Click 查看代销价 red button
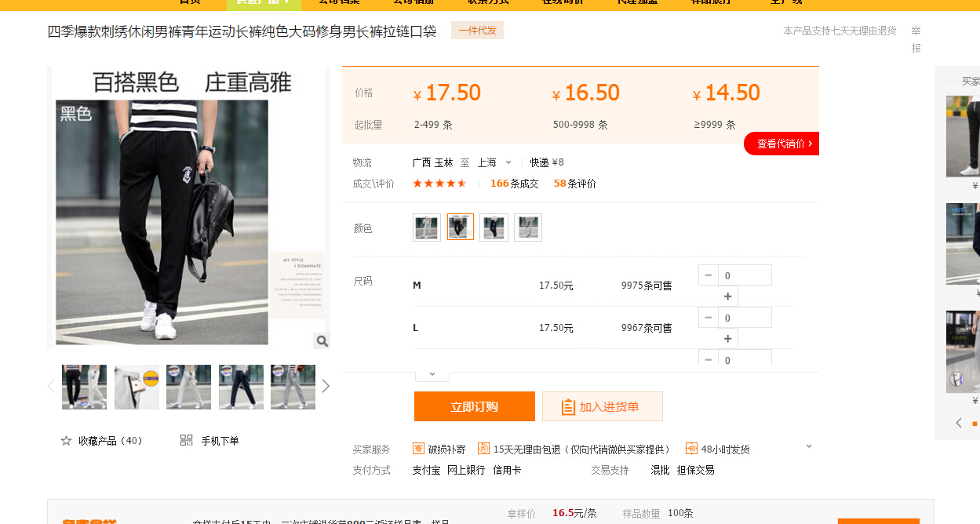The height and width of the screenshot is (524, 980). pos(783,144)
